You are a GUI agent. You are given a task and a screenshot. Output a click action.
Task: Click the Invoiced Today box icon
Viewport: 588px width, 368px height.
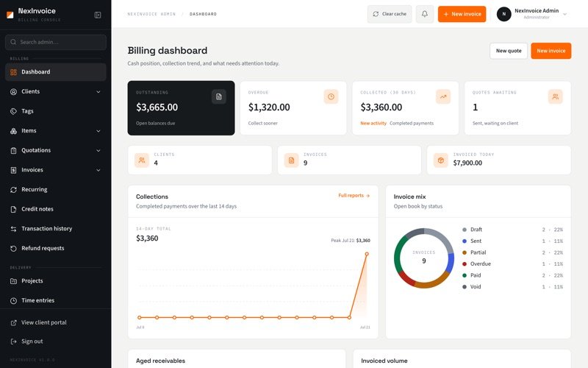pos(440,160)
